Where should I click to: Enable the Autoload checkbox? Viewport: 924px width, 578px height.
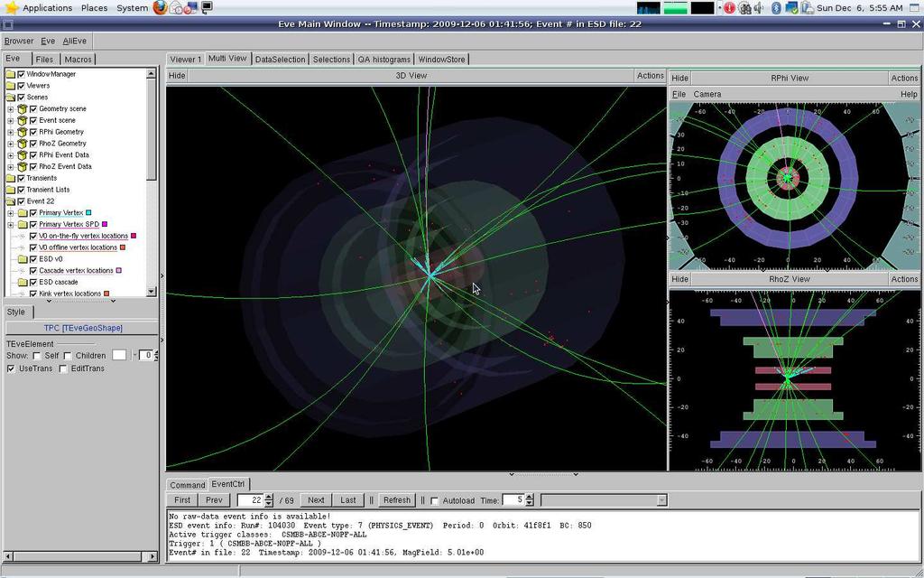[434, 500]
